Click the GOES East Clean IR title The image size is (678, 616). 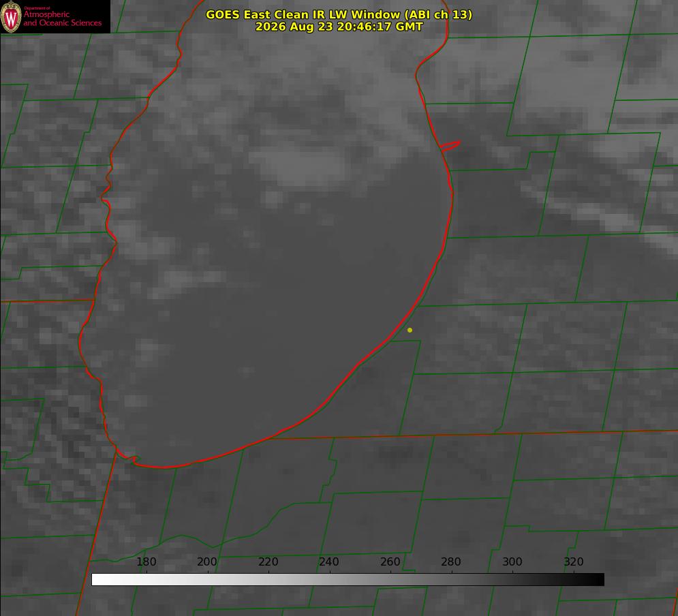(x=339, y=14)
